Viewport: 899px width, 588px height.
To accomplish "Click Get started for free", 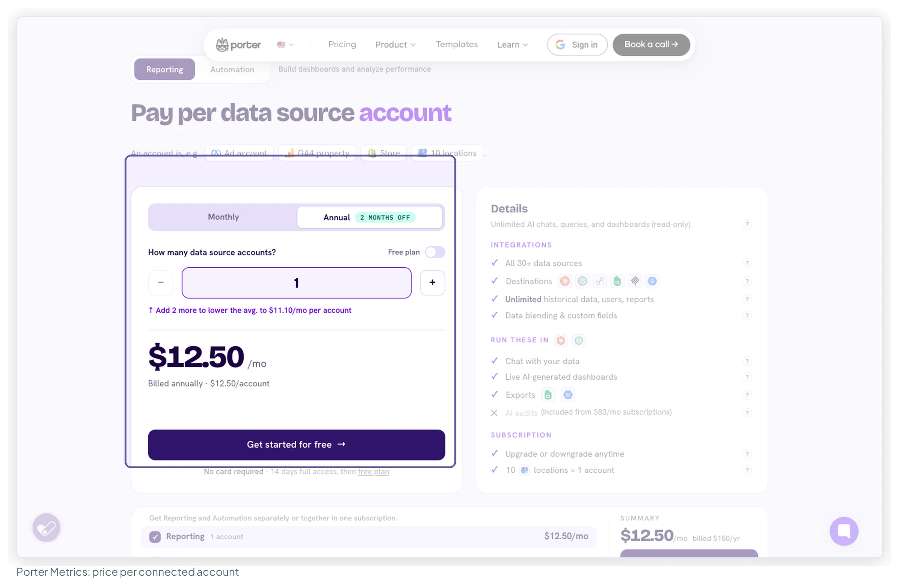I will [x=296, y=445].
